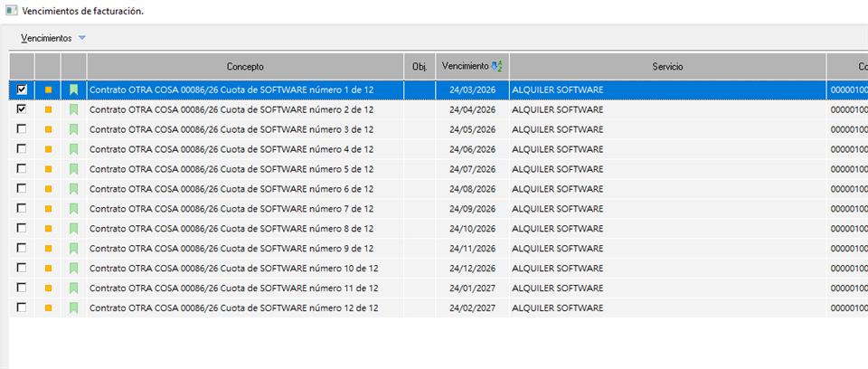Screen dimensions: 868x369
Task: Expand the Vencimientos dropdown arrow
Action: [x=82, y=38]
